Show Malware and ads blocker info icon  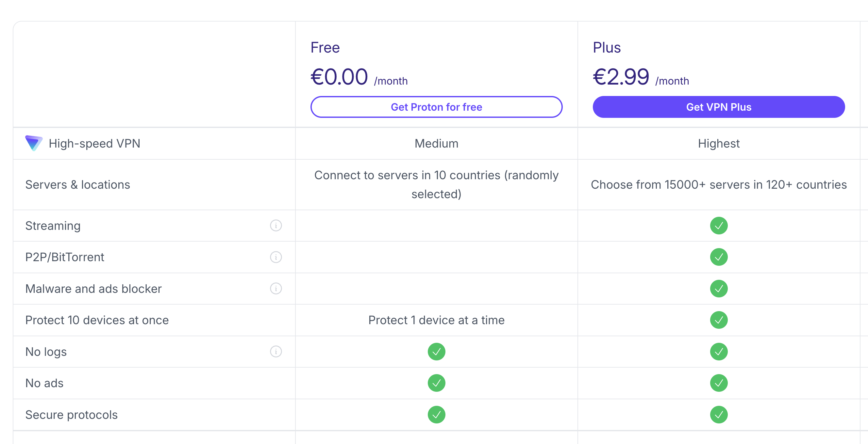[x=275, y=289]
